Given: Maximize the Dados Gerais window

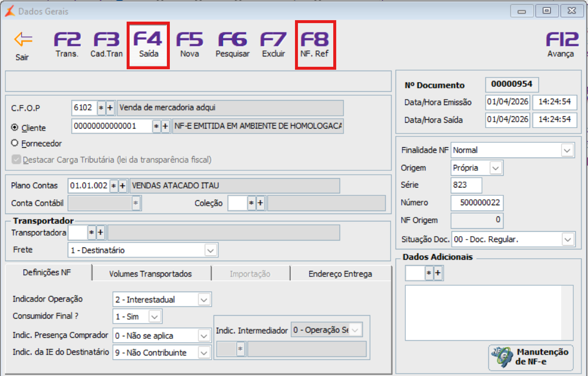Looking at the screenshot, I should tap(547, 11).
